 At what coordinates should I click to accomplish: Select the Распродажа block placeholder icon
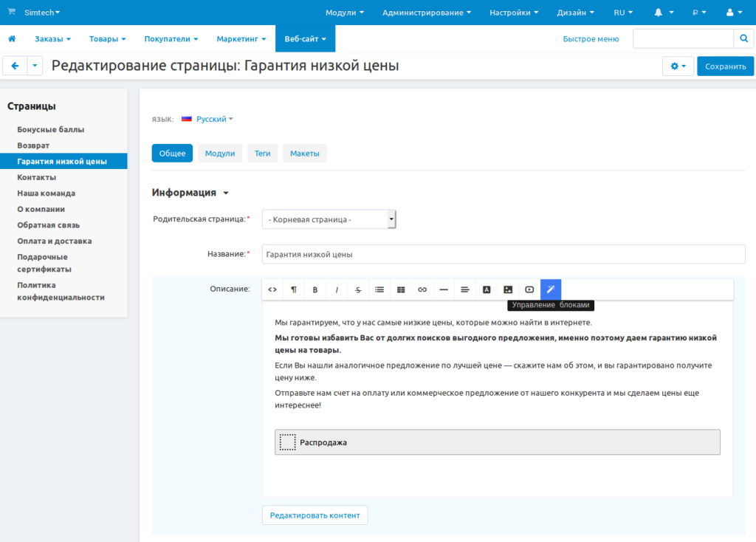pyautogui.click(x=287, y=442)
